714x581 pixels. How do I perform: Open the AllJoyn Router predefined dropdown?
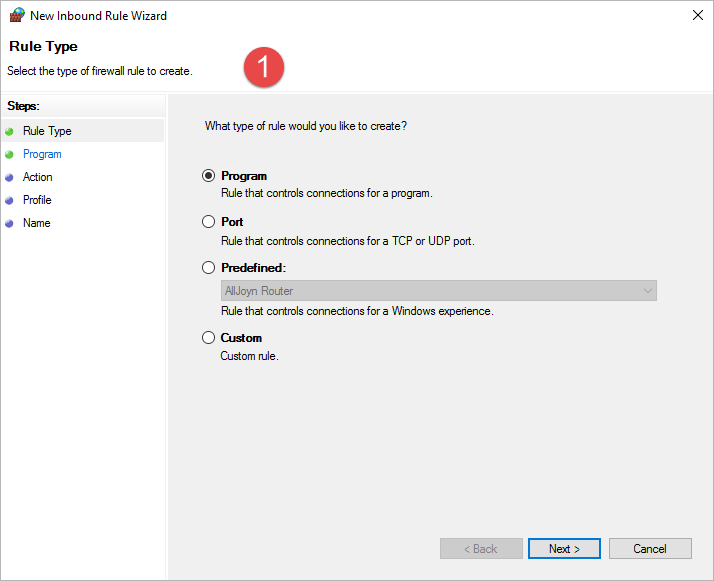[439, 290]
